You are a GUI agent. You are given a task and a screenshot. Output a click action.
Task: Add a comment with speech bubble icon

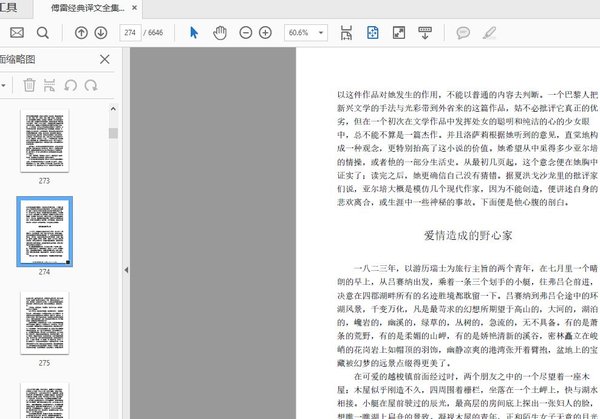pyautogui.click(x=463, y=33)
